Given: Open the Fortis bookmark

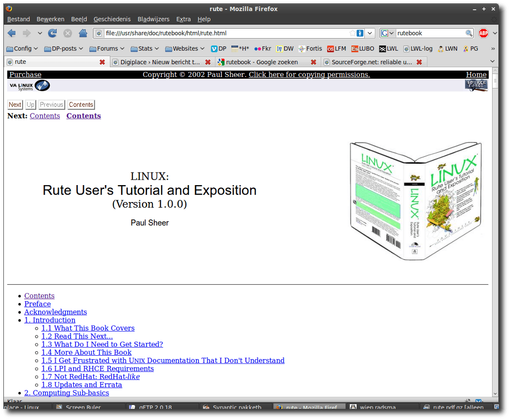Looking at the screenshot, I should click(310, 49).
